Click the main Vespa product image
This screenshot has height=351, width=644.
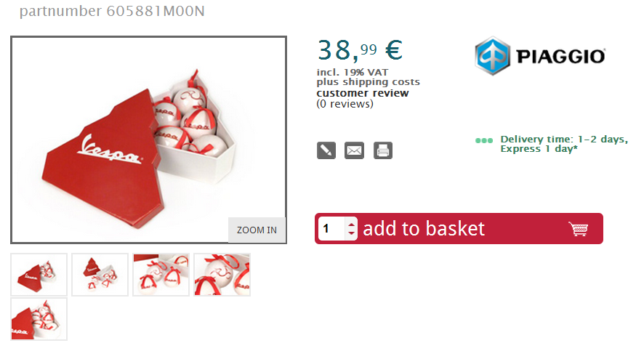[149, 140]
